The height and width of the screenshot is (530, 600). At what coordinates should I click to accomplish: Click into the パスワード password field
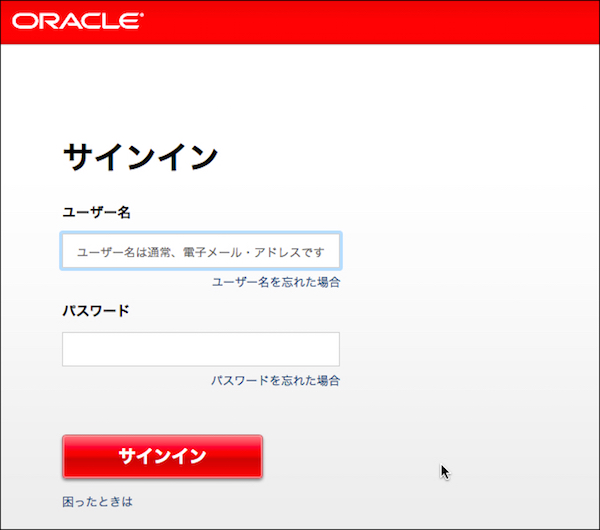point(200,349)
